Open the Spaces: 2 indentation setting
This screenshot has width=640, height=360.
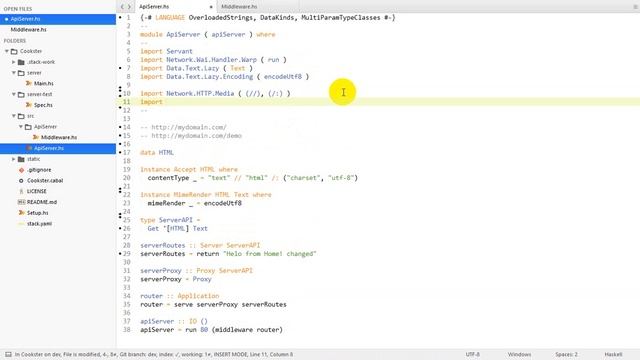(x=566, y=354)
